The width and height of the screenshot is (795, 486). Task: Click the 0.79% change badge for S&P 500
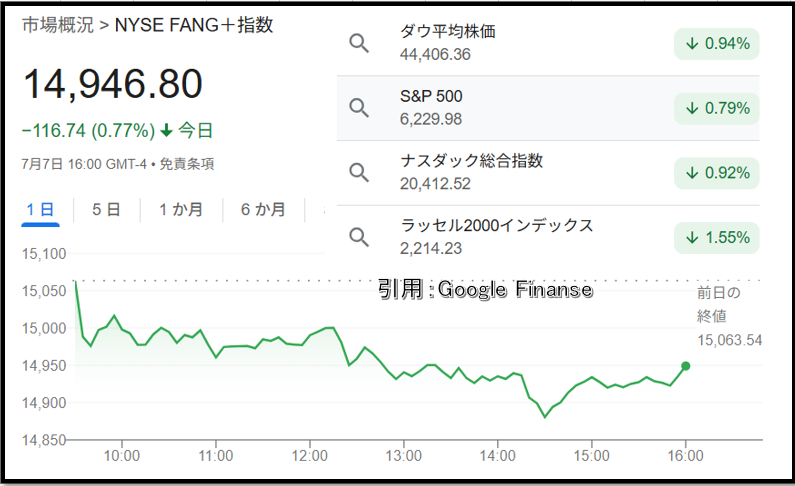click(x=716, y=108)
